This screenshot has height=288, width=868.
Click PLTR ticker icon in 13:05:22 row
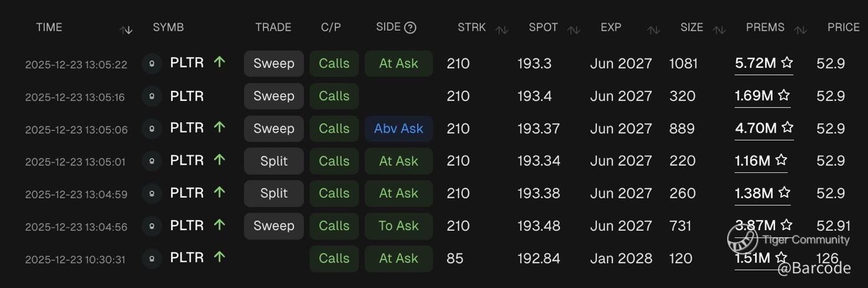tap(152, 64)
